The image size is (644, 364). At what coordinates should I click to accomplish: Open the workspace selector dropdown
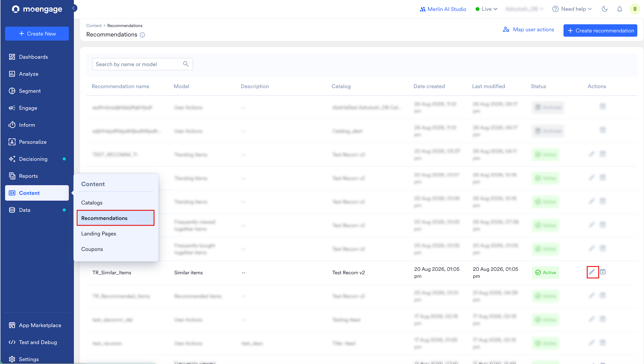click(x=524, y=9)
